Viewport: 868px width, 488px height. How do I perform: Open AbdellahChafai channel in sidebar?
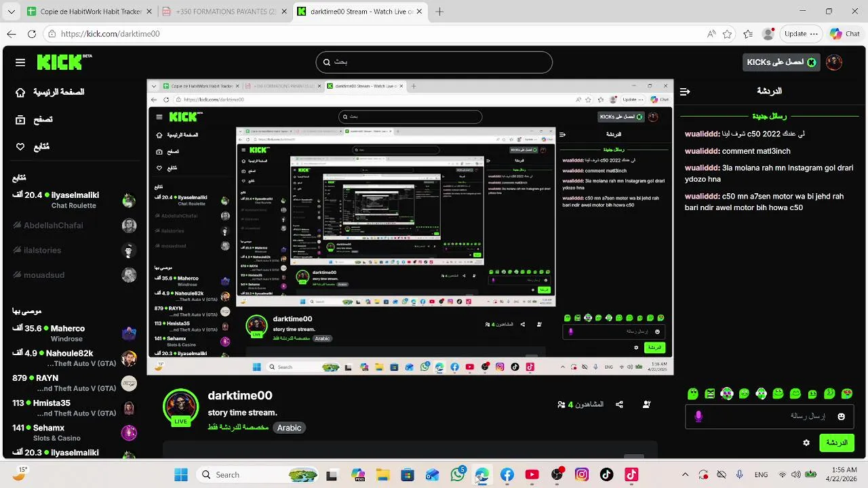pos(75,225)
